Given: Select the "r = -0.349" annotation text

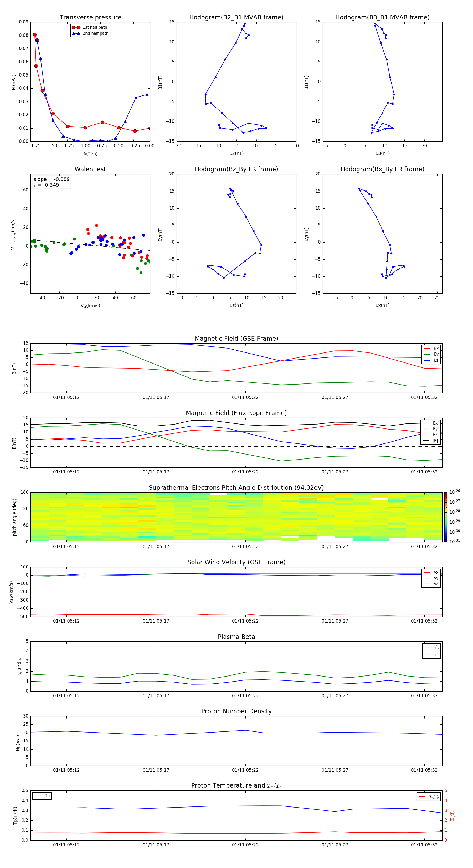Looking at the screenshot, I should 46,185.
